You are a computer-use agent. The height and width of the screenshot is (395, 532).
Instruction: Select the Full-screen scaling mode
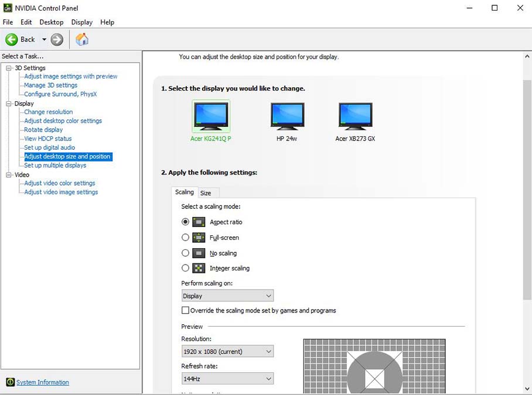(x=186, y=238)
